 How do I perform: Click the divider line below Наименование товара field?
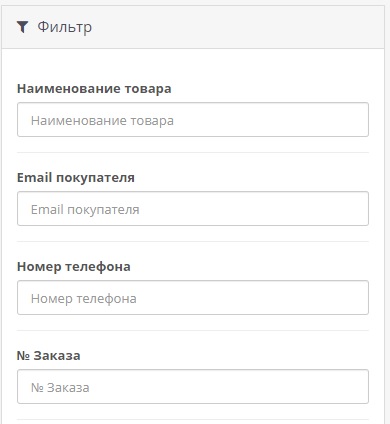click(x=193, y=153)
